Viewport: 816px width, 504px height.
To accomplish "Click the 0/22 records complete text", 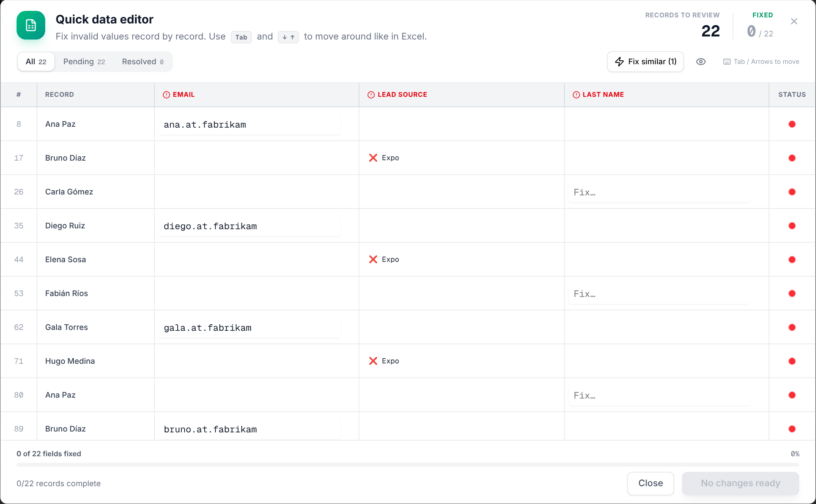I will 59,484.
